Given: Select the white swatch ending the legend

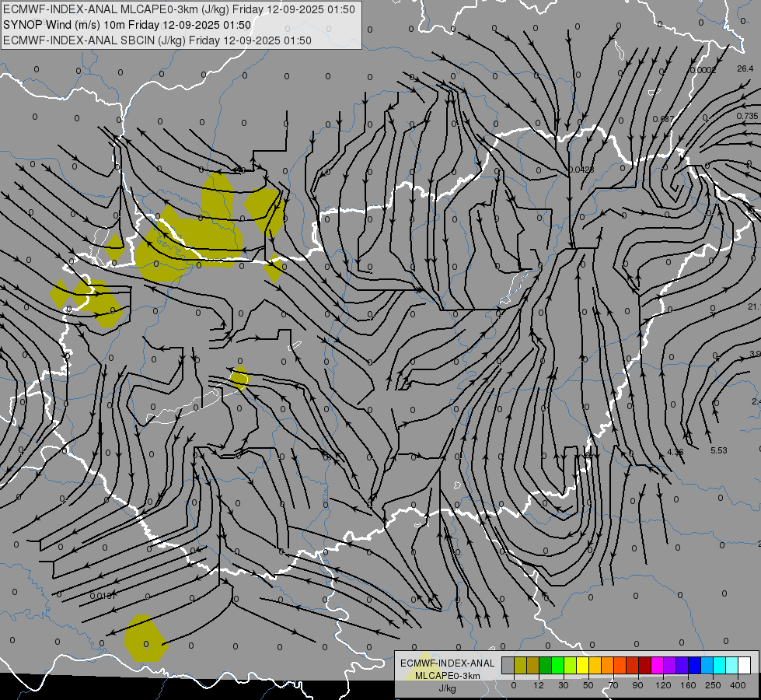Looking at the screenshot, I should point(745,665).
